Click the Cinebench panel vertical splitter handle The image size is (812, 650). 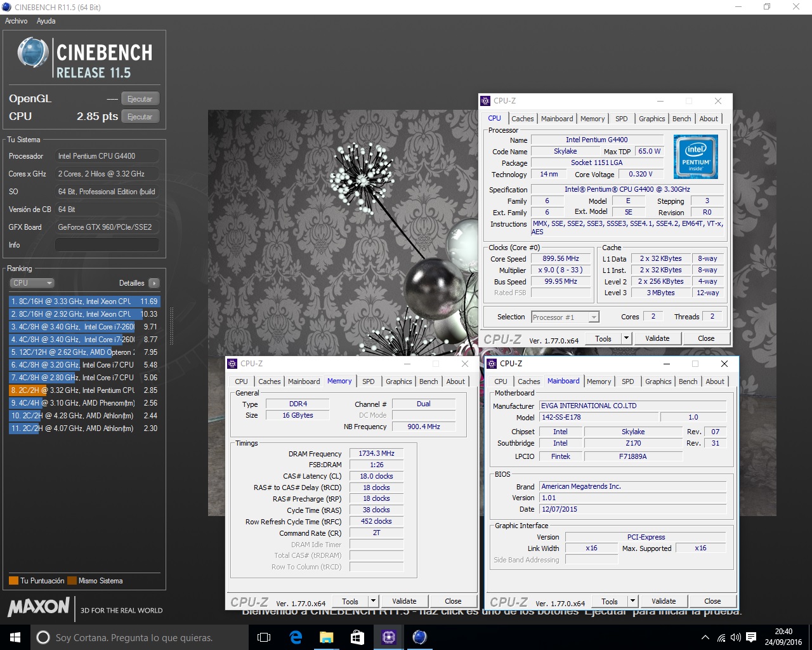[171, 326]
